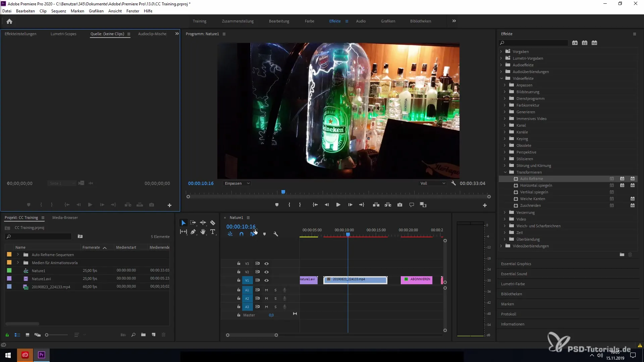This screenshot has width=644, height=362.
Task: Open timeline display settings wrench
Action: pos(276,234)
